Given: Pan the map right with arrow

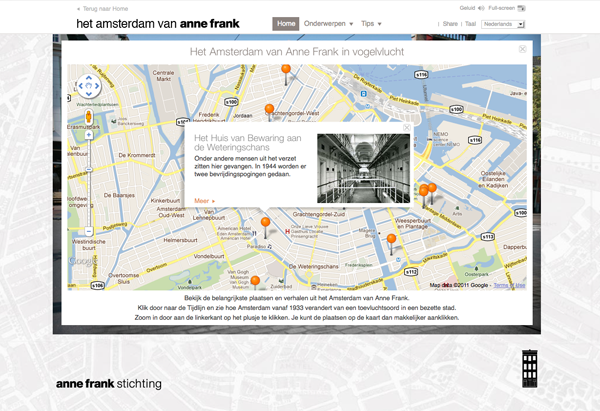Looking at the screenshot, I should tap(97, 86).
